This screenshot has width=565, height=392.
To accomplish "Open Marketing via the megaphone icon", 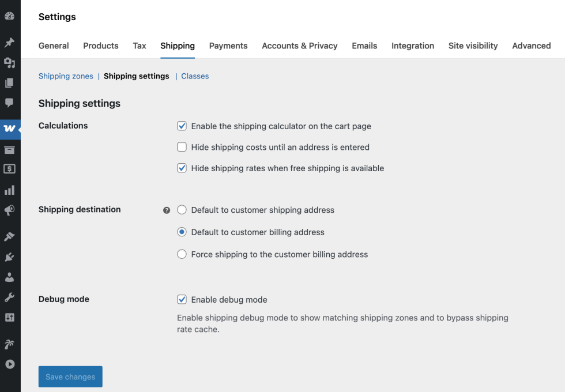I will [x=9, y=210].
